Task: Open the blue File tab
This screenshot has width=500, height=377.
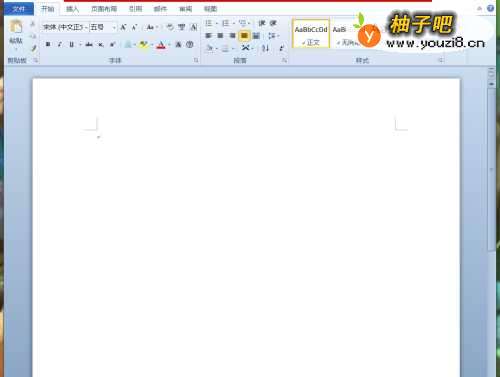Action: tap(19, 9)
